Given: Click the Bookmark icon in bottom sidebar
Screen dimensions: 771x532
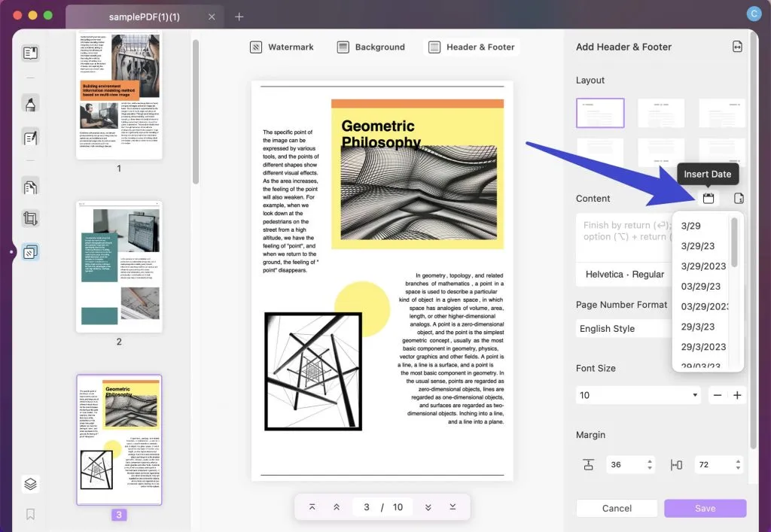Looking at the screenshot, I should (31, 515).
